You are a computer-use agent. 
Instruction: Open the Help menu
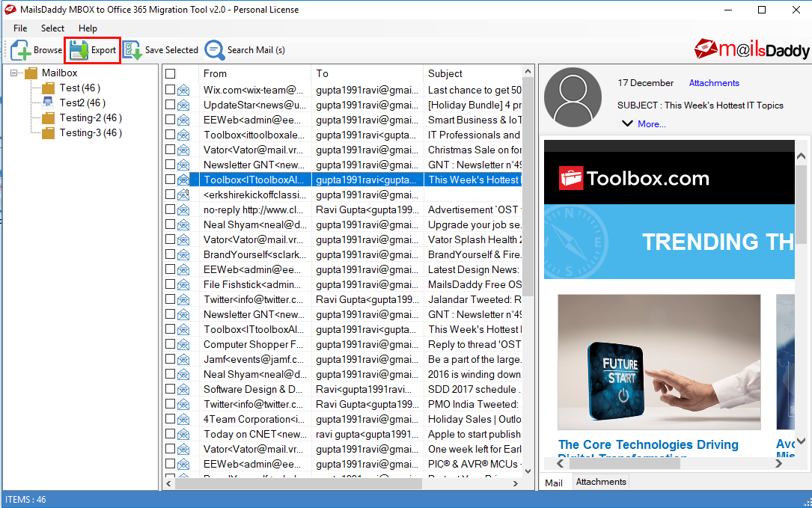(x=88, y=28)
